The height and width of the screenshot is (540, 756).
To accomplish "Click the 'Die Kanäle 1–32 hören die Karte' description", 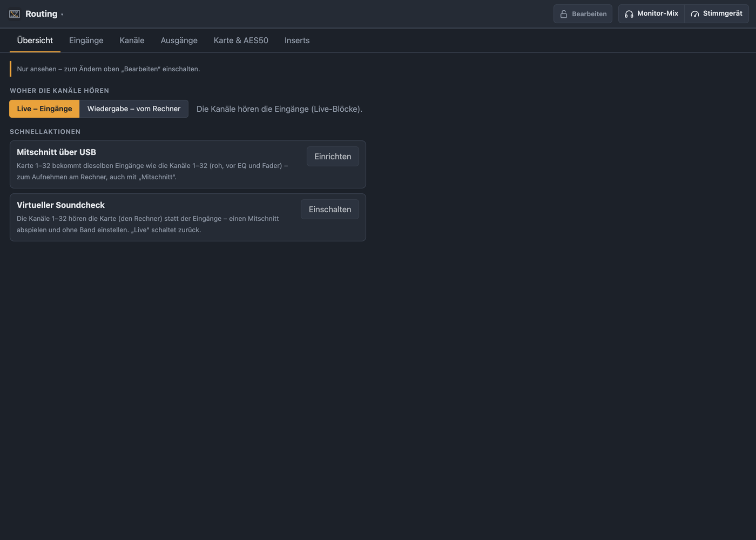I will coord(148,224).
